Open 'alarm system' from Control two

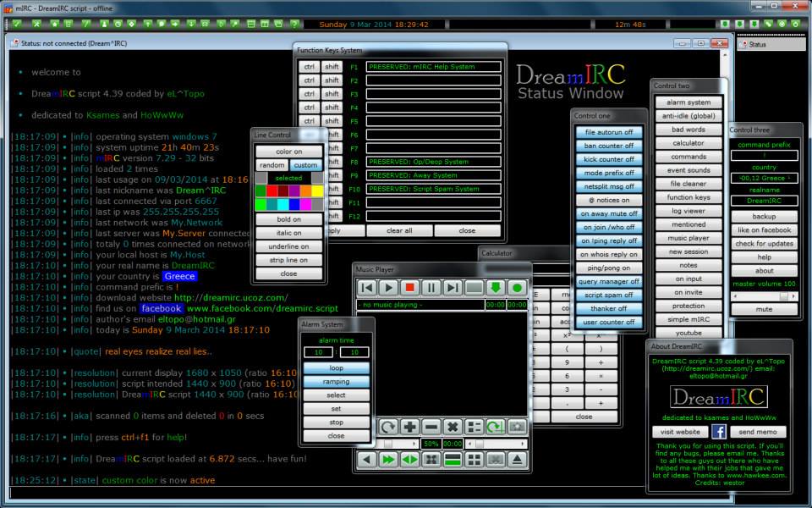[x=689, y=102]
